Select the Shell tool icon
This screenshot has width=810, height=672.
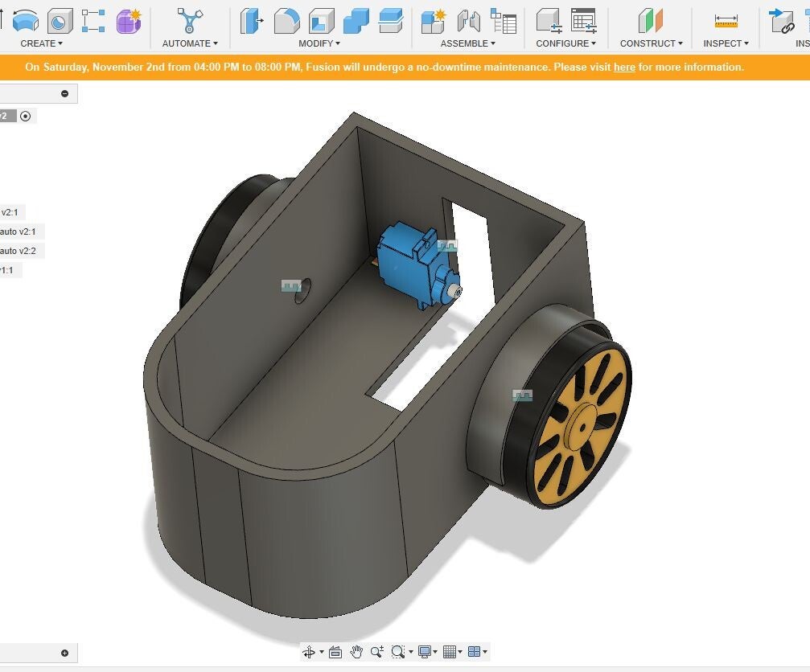click(x=322, y=20)
